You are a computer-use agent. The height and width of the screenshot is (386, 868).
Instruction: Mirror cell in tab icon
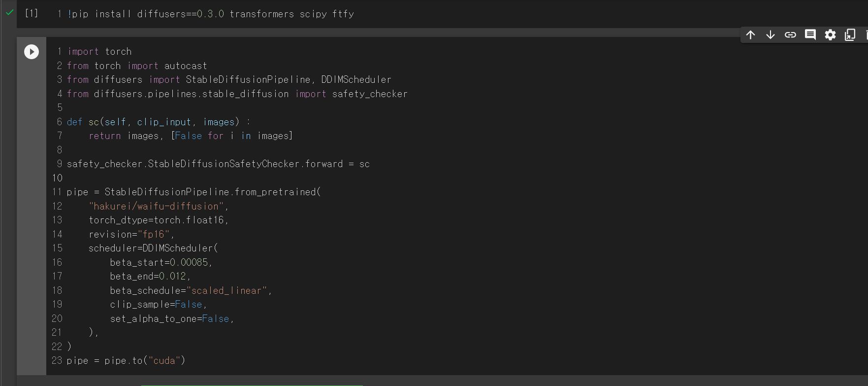point(850,35)
